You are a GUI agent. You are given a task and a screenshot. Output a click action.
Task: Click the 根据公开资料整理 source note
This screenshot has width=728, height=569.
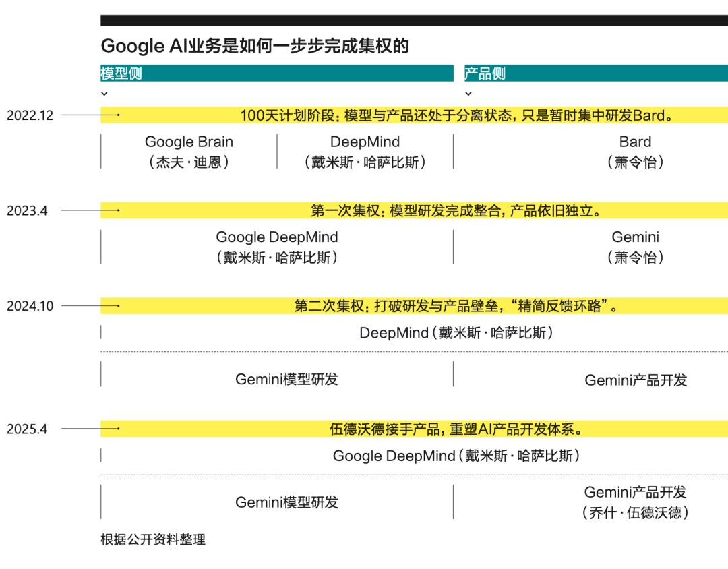pos(153,539)
